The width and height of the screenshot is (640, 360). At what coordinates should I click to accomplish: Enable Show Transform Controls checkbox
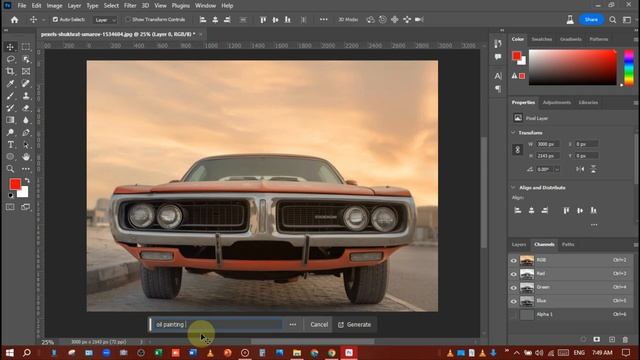pos(128,20)
